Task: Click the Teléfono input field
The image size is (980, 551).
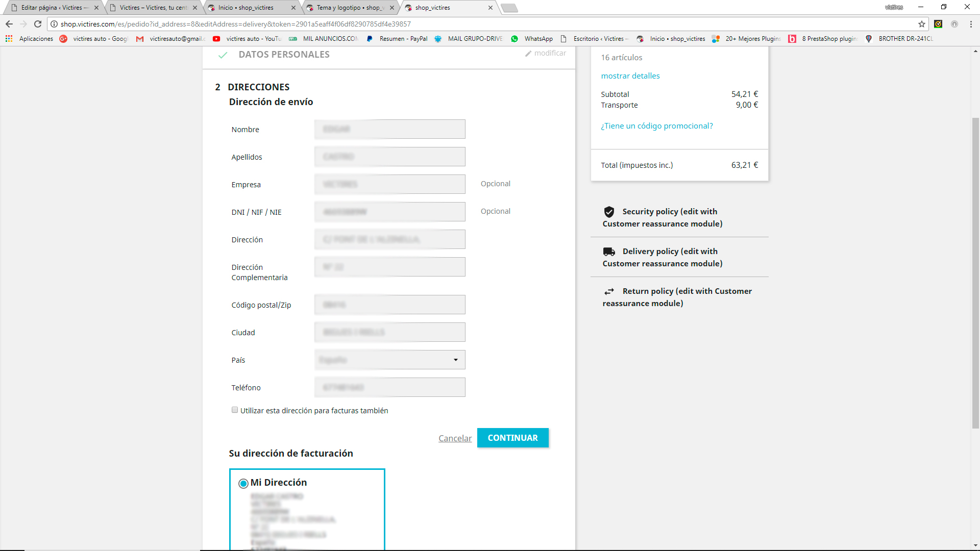Action: 389,388
